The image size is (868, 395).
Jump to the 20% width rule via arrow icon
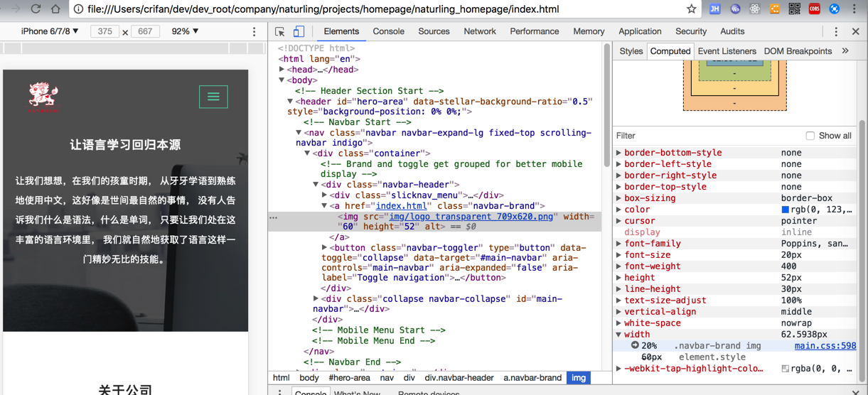point(635,345)
